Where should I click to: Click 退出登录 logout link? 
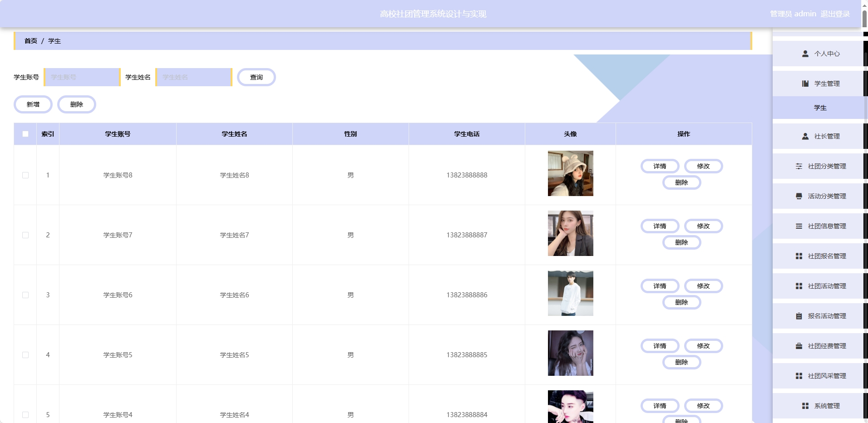point(835,14)
